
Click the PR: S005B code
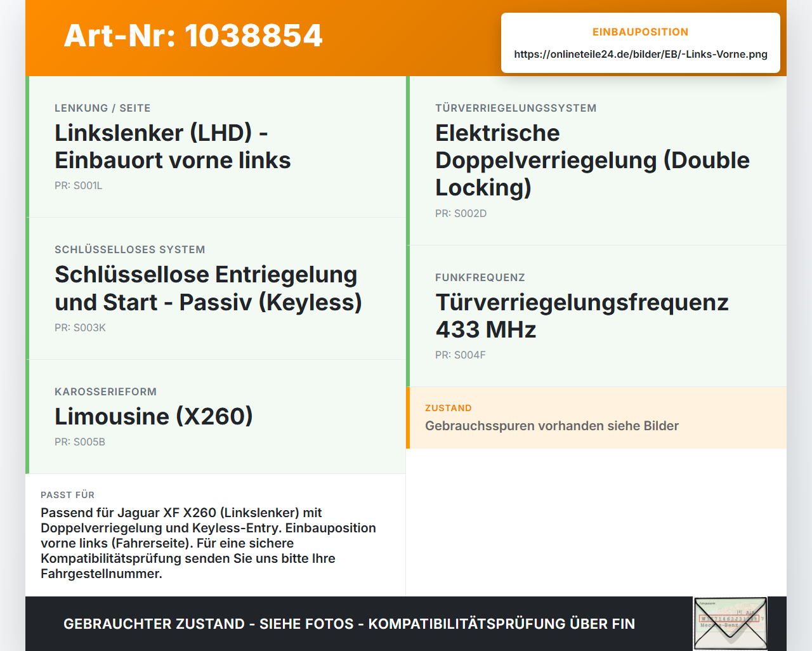(80, 442)
